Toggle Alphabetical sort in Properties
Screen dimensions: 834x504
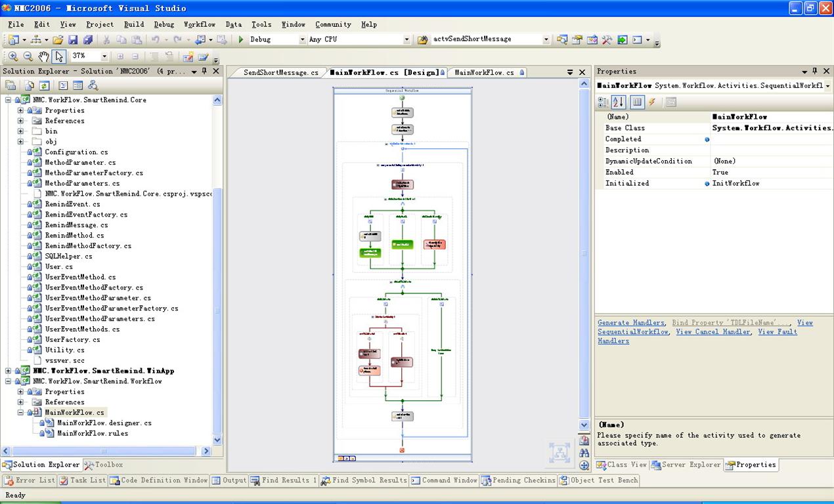(619, 102)
